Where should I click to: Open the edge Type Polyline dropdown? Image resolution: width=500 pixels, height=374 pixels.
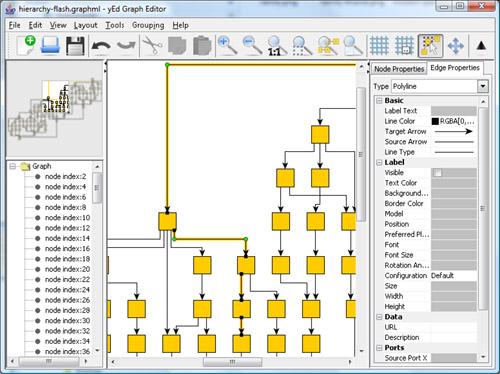[x=483, y=86]
